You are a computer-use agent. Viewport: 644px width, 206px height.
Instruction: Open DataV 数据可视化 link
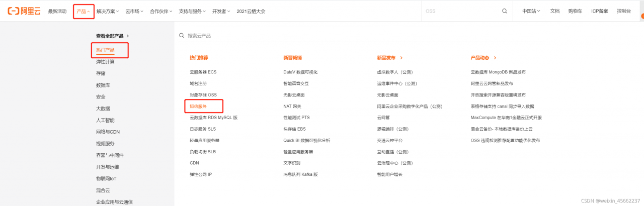300,72
